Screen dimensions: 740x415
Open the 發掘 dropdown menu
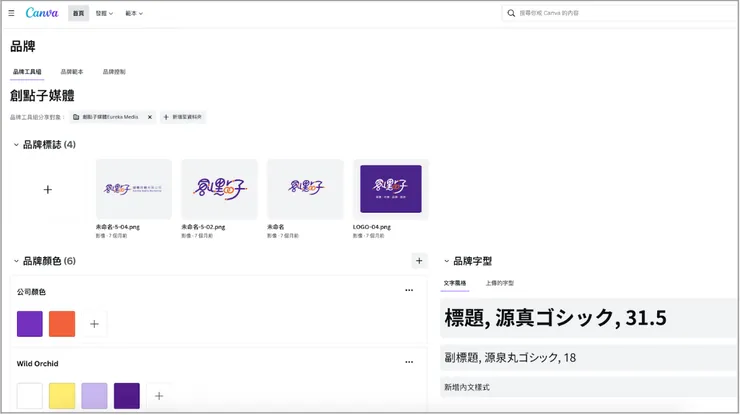(106, 13)
